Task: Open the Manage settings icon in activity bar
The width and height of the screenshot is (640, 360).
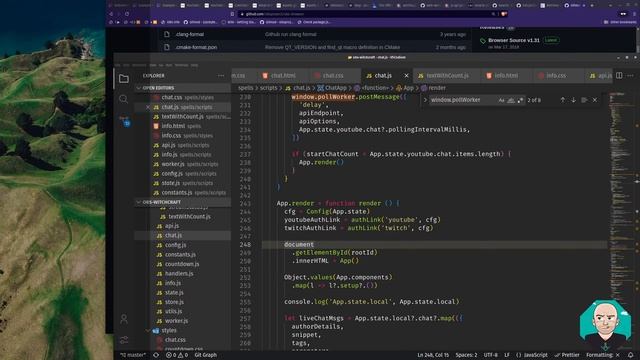Action: pos(124,339)
